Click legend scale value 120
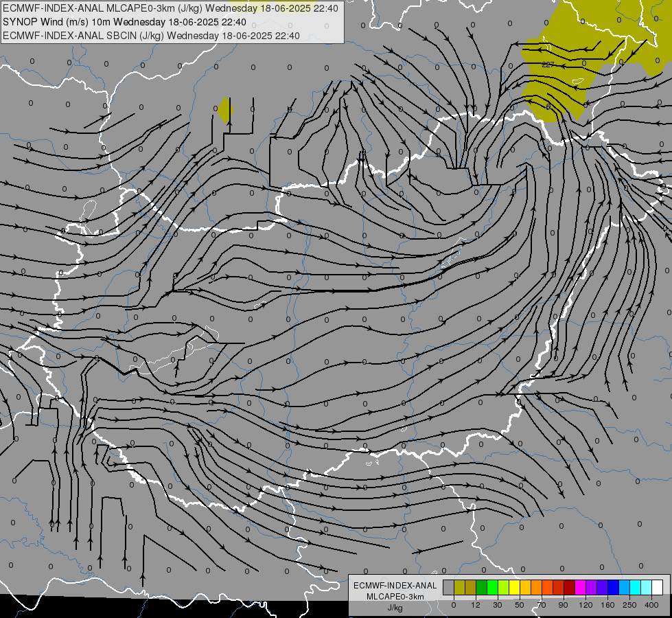The width and height of the screenshot is (672, 618). [586, 605]
